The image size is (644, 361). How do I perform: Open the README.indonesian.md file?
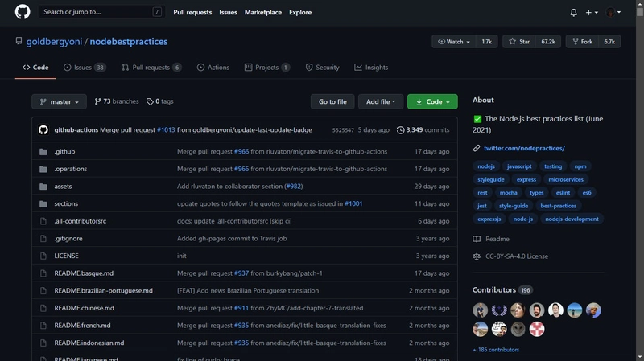point(89,343)
